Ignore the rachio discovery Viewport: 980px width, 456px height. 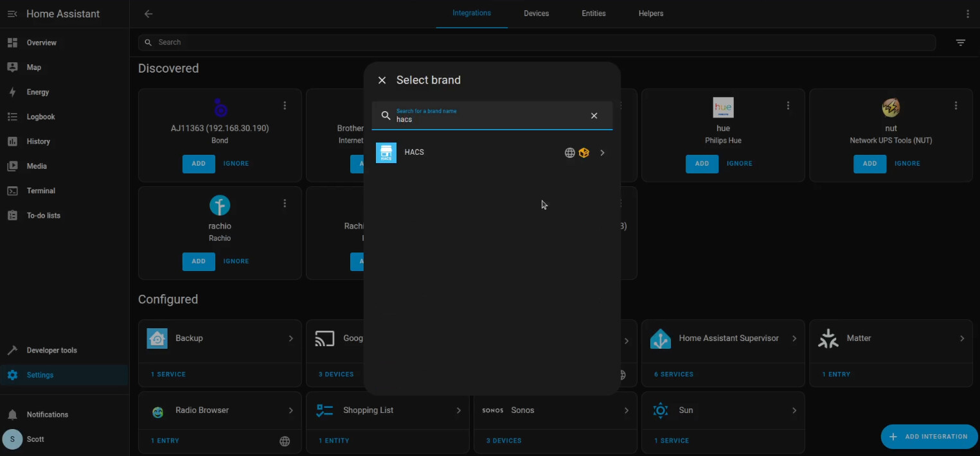point(236,261)
